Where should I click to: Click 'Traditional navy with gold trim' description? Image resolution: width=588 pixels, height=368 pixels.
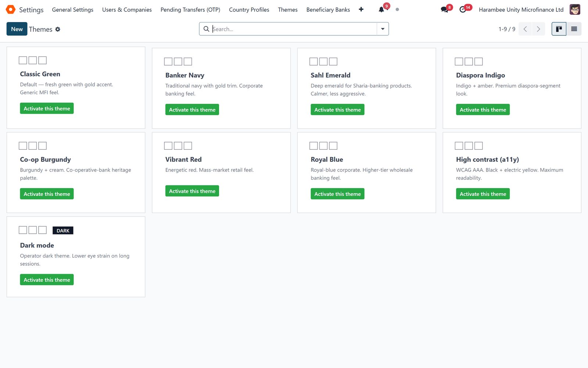[x=214, y=89]
